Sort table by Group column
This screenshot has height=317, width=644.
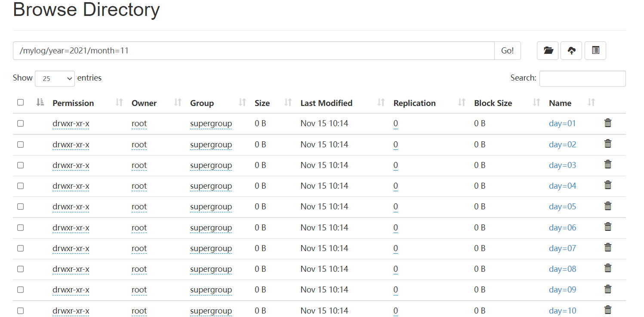pyautogui.click(x=243, y=103)
